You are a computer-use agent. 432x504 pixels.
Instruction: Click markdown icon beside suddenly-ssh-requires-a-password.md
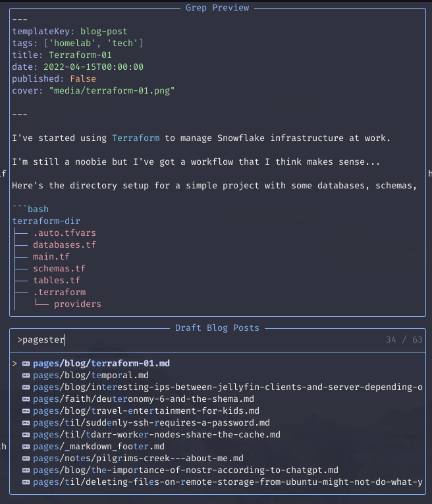click(26, 423)
